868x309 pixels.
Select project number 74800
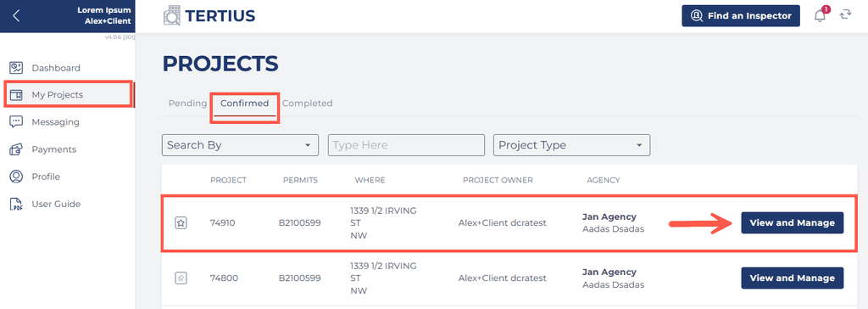click(x=224, y=278)
